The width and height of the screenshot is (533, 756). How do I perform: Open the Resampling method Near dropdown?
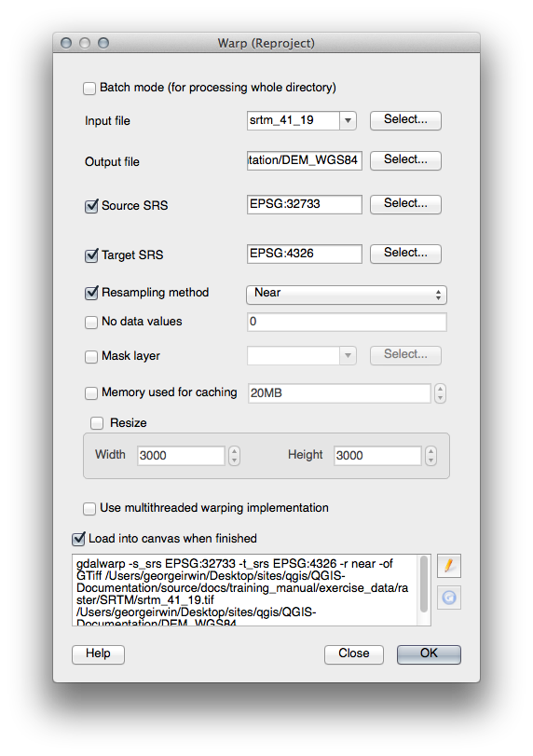(x=347, y=296)
